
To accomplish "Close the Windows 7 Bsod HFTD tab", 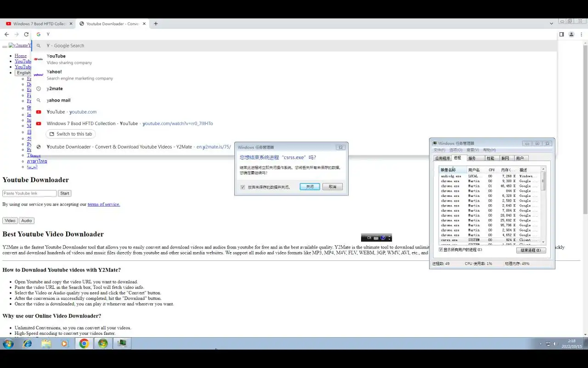I will [71, 23].
